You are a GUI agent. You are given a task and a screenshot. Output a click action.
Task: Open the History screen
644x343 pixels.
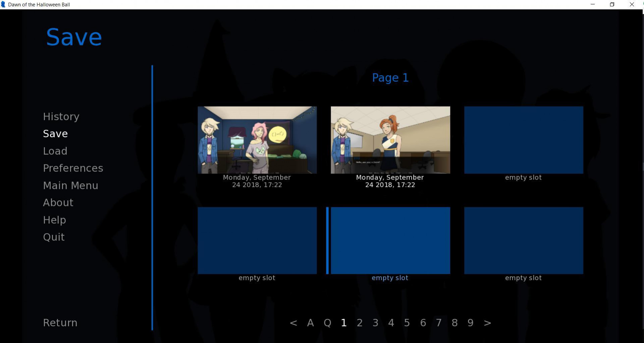click(x=61, y=117)
